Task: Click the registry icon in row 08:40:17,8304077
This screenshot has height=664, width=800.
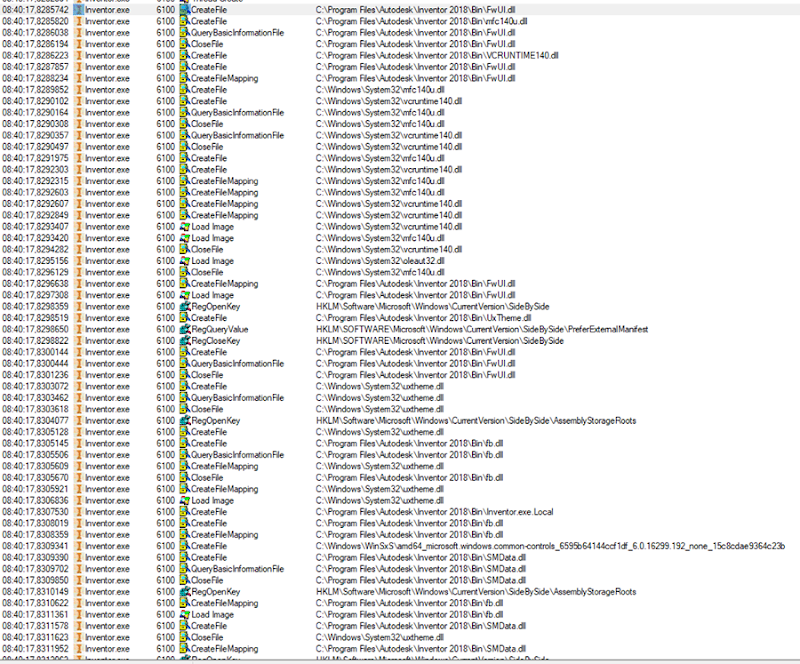Action: pos(185,421)
